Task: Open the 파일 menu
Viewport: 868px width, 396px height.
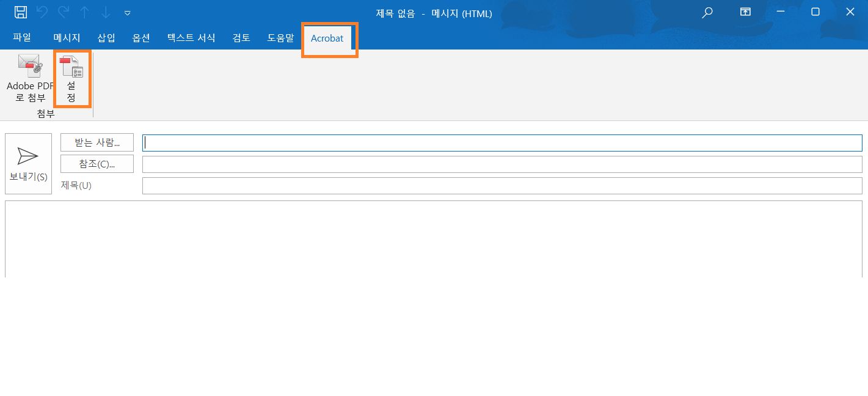Action: (22, 38)
